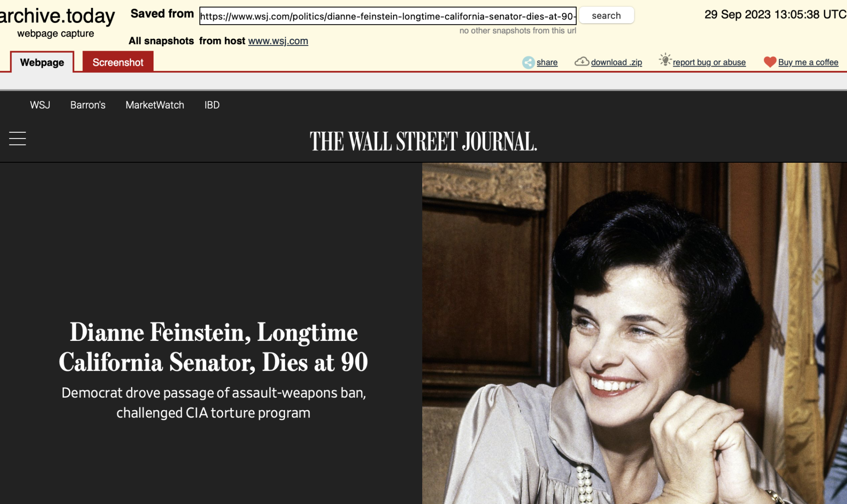Open the share options via the share icon
Viewport: 847px width, 504px height.
point(528,62)
